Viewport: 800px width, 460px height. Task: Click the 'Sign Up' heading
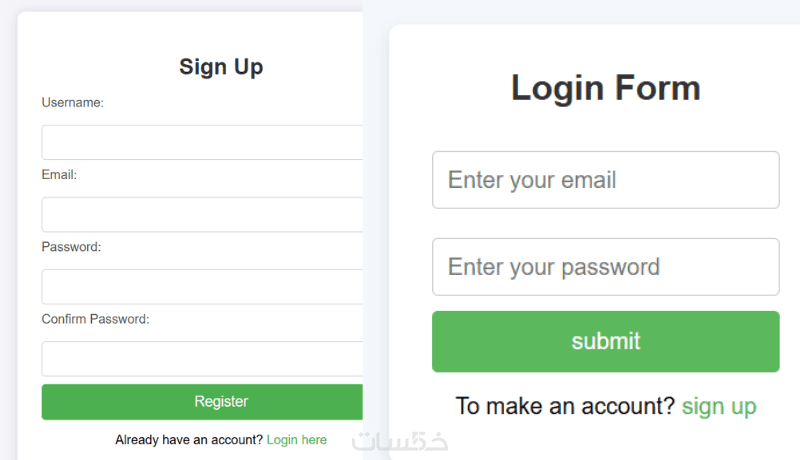coord(221,67)
